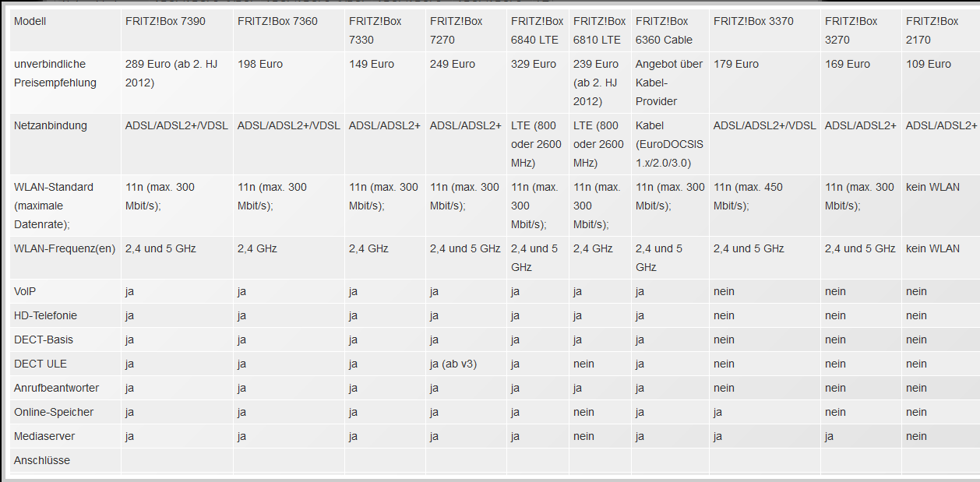Click the FRITZ!Box 3370 column header
The height and width of the screenshot is (482, 980).
tap(753, 22)
